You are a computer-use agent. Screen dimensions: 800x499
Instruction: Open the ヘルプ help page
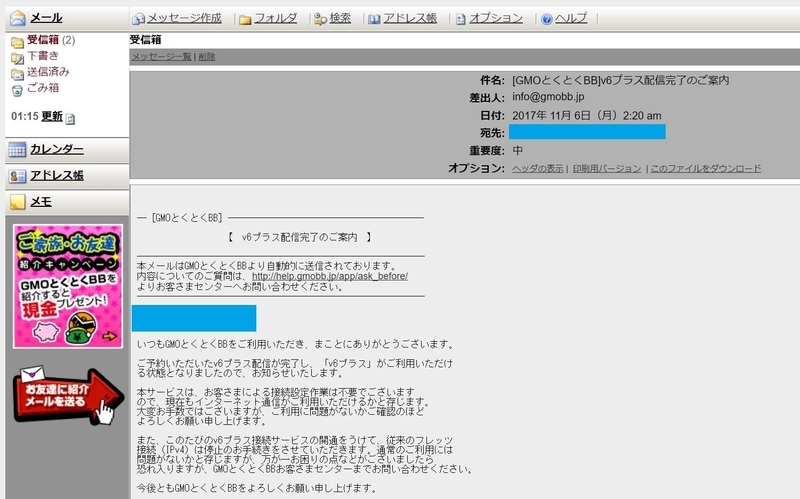571,18
